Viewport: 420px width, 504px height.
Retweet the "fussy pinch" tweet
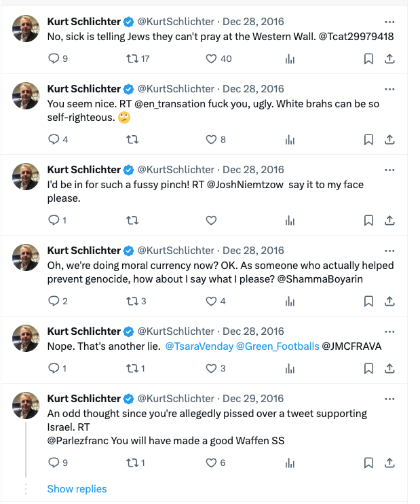[x=132, y=221]
